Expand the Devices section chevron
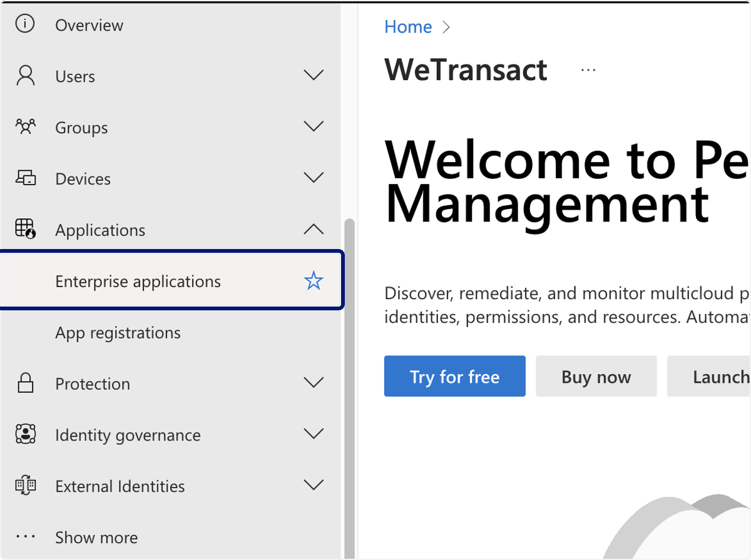751x560 pixels. 314,178
